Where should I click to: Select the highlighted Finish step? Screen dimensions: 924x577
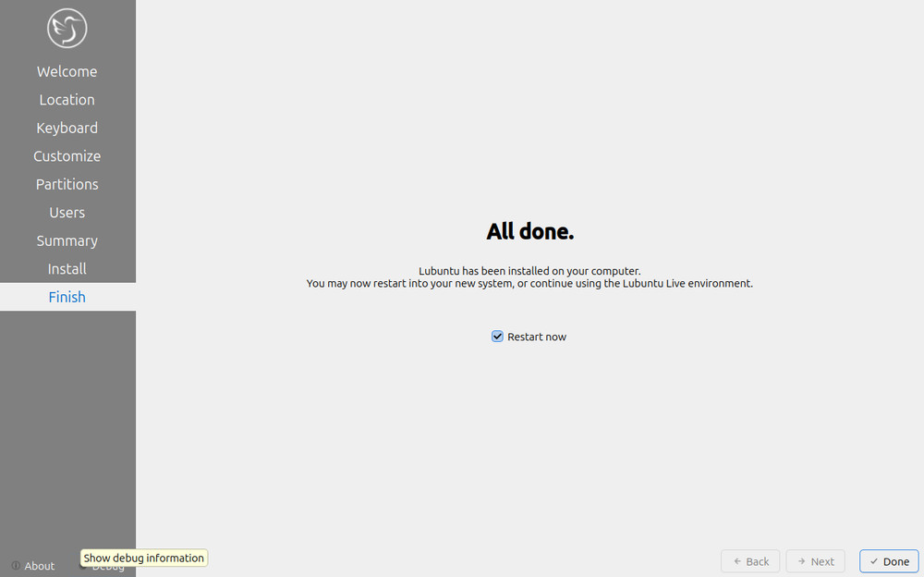pyautogui.click(x=67, y=297)
